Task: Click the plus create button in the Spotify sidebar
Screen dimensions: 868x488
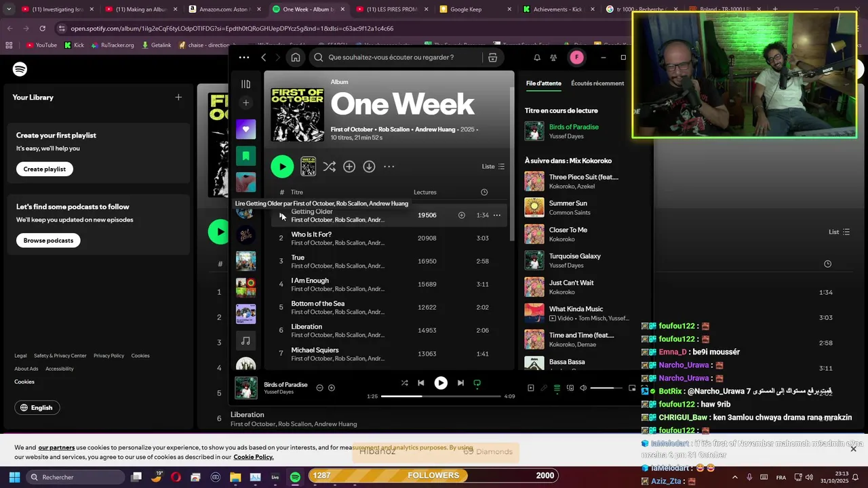Action: [x=245, y=103]
